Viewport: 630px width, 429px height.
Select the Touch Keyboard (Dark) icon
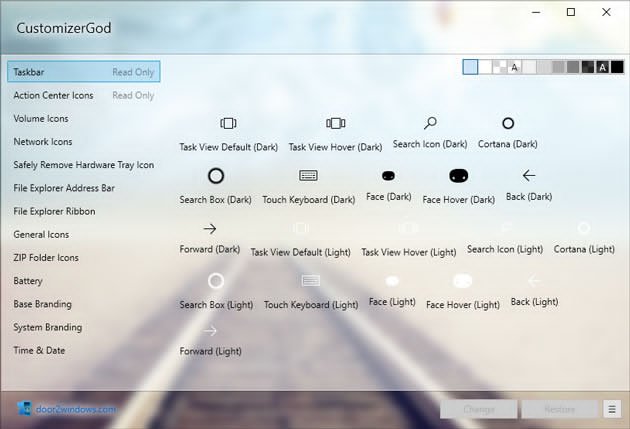pos(308,176)
